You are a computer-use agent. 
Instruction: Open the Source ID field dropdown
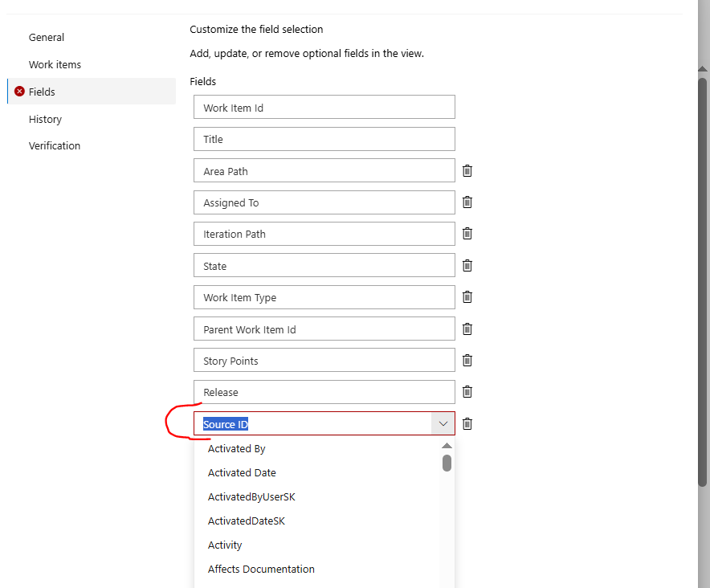[x=443, y=423]
